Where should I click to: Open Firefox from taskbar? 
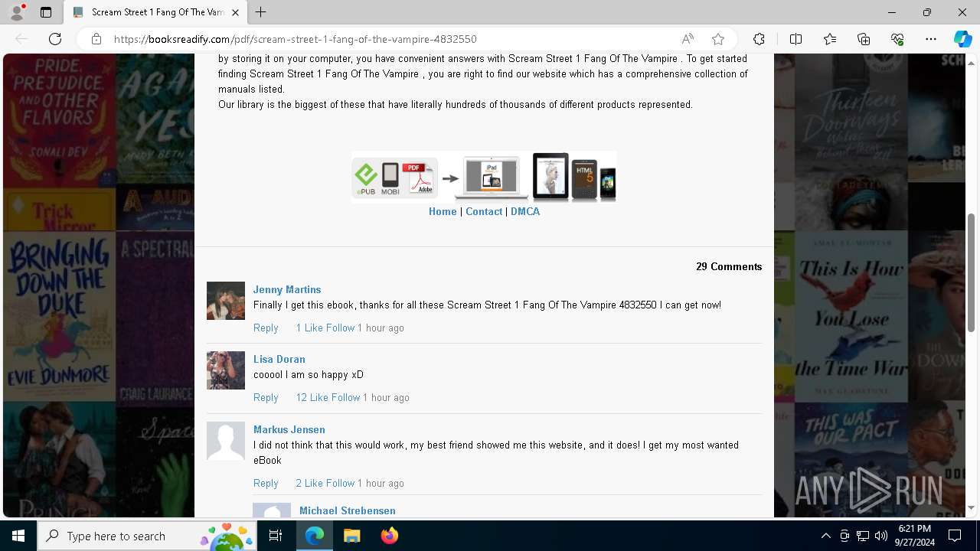coord(389,536)
